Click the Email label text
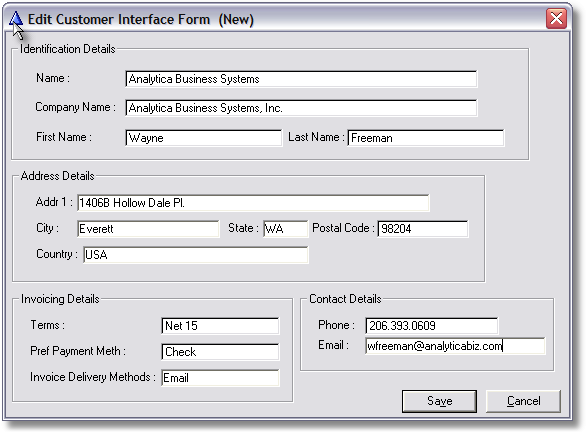The height and width of the screenshot is (435, 587). [333, 345]
